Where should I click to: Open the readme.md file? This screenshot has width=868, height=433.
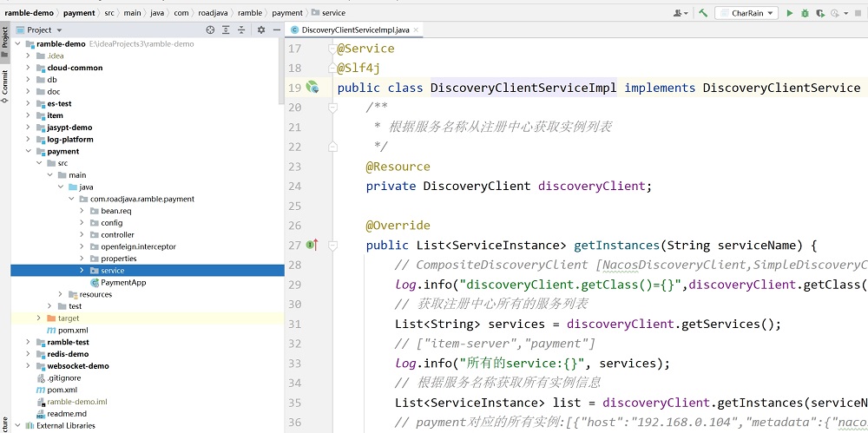click(67, 414)
